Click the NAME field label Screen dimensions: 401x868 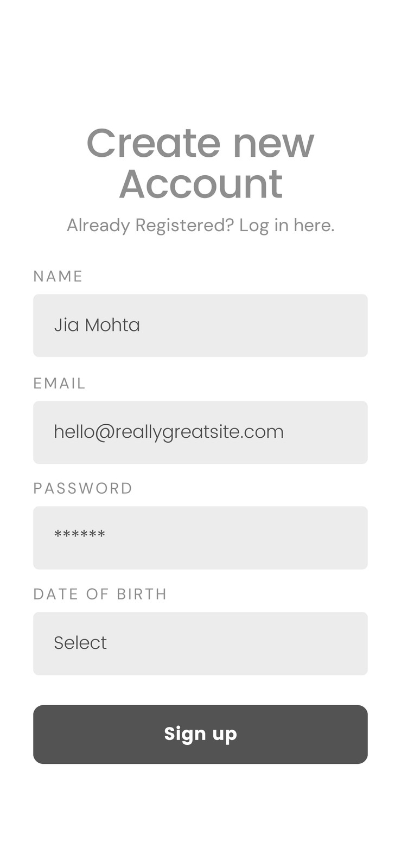click(x=58, y=276)
